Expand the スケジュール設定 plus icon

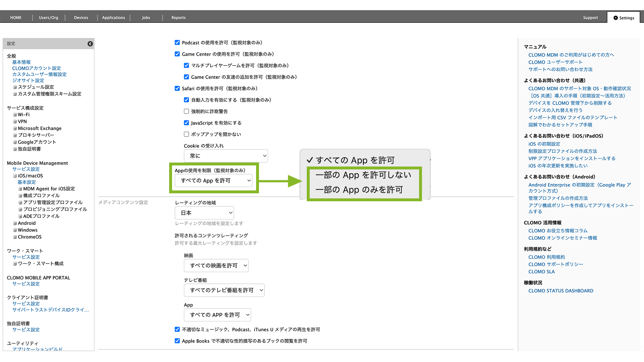pos(15,87)
